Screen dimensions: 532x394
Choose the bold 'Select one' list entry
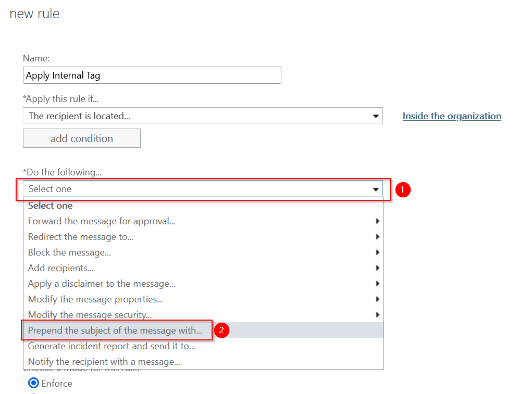coord(51,206)
